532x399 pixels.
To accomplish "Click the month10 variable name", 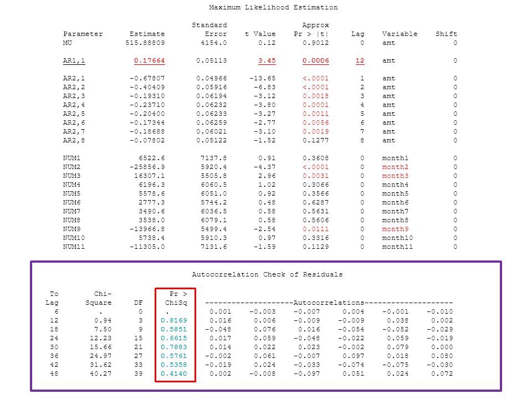I will pyautogui.click(x=398, y=238).
